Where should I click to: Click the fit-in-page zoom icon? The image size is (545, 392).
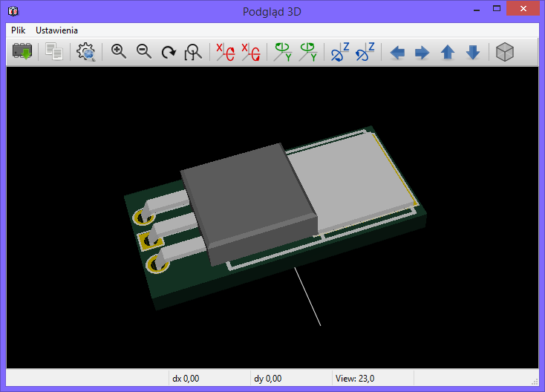(193, 52)
